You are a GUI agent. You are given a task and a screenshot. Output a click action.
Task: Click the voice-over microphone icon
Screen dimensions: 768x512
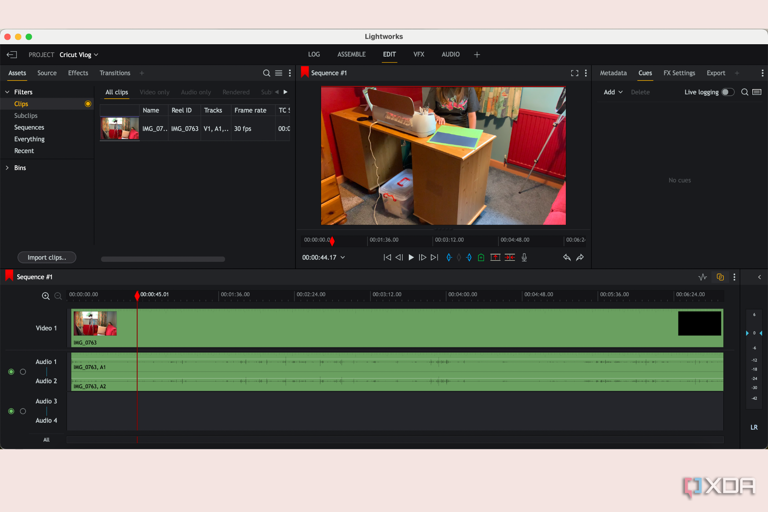click(x=524, y=257)
